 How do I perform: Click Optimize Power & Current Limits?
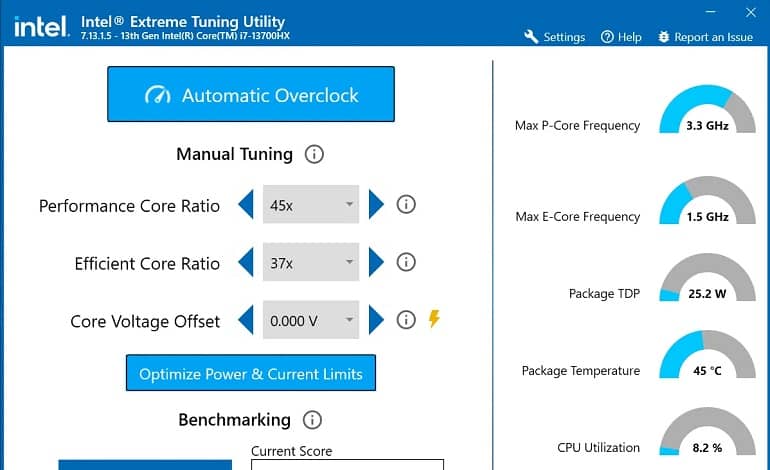pyautogui.click(x=251, y=373)
